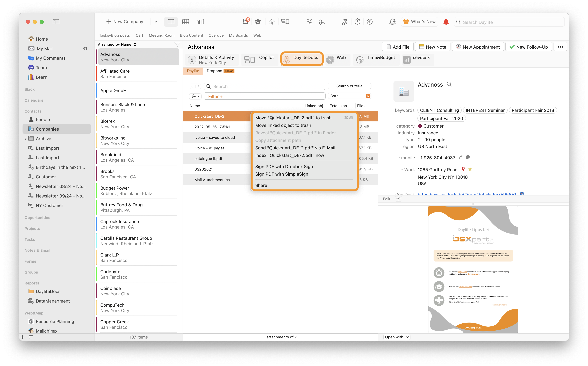588x366 pixels.
Task: Click the attachments Search field
Action: (264, 86)
